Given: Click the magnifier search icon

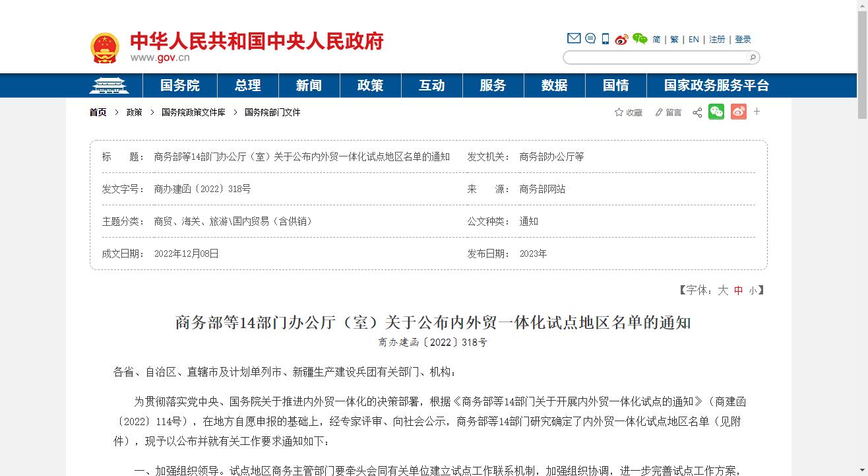Looking at the screenshot, I should point(752,57).
